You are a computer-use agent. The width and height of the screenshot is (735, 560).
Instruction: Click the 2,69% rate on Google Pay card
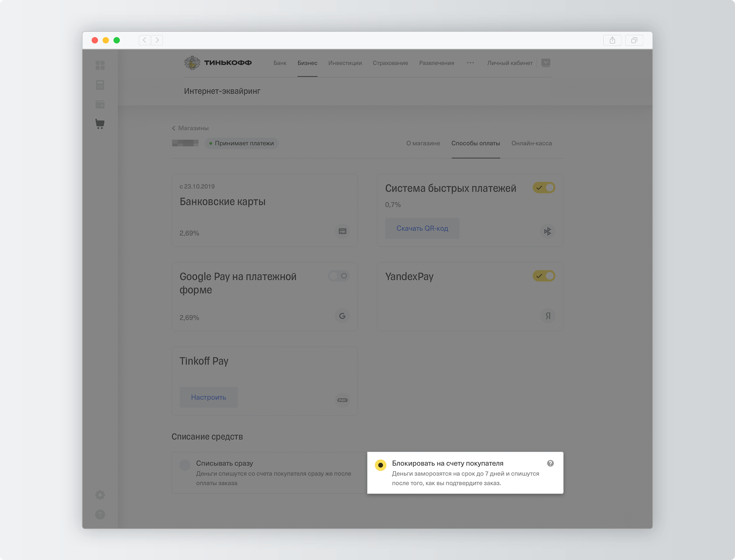[189, 318]
